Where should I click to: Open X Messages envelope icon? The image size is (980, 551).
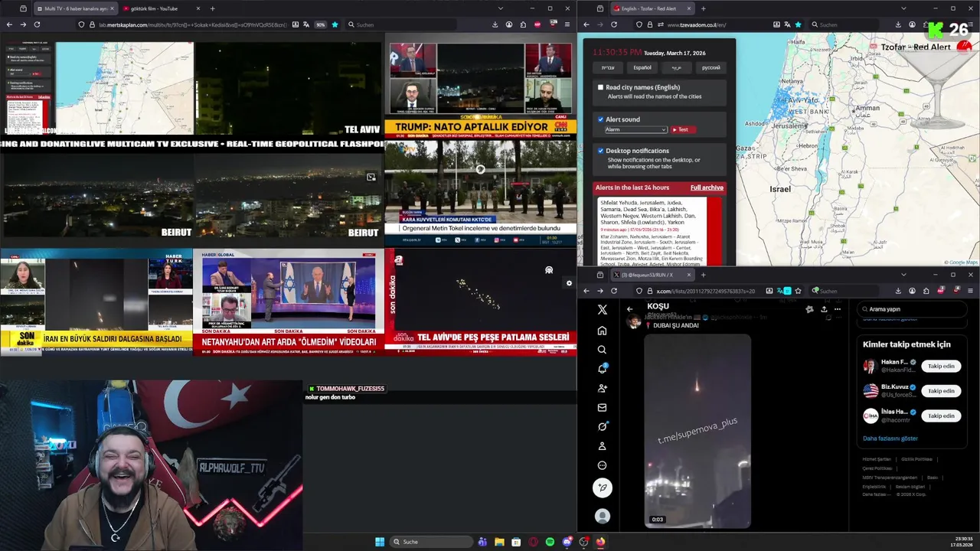pos(602,407)
